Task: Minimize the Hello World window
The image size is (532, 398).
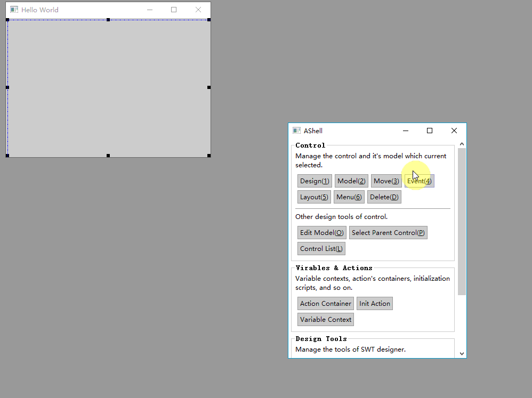Action: (150, 10)
